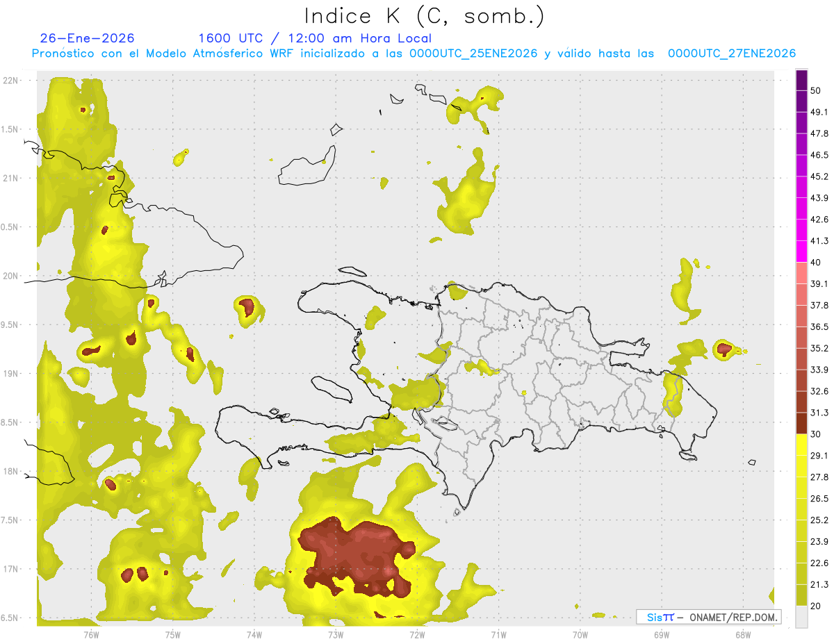The height and width of the screenshot is (644, 834).
Task: Click the dark brown swatch between 30 and 31.3
Action: point(801,423)
